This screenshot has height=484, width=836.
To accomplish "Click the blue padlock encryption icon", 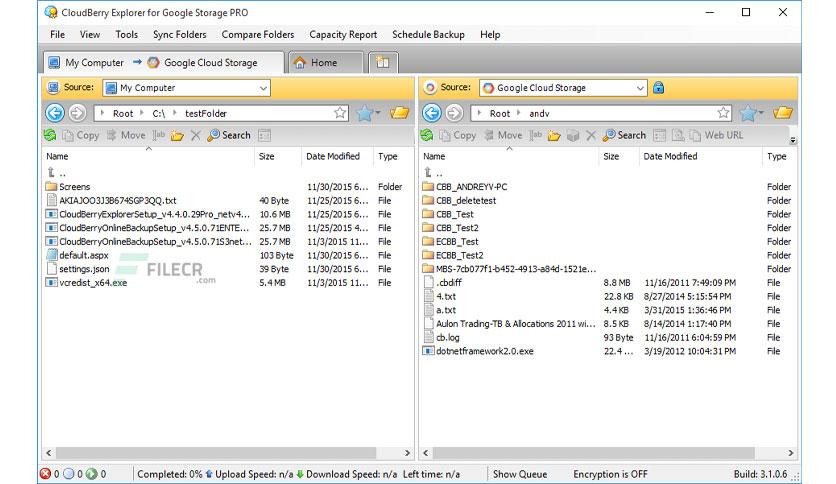I will tap(658, 87).
